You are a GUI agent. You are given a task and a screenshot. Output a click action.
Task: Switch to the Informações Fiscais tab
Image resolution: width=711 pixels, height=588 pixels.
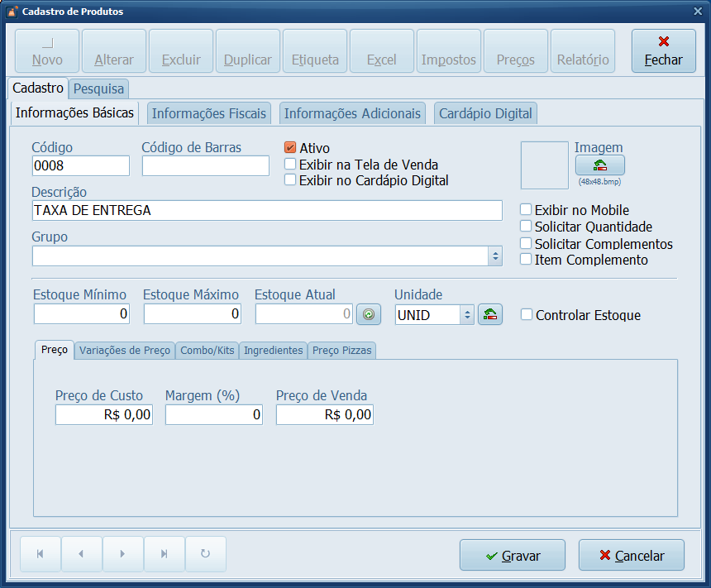point(209,113)
